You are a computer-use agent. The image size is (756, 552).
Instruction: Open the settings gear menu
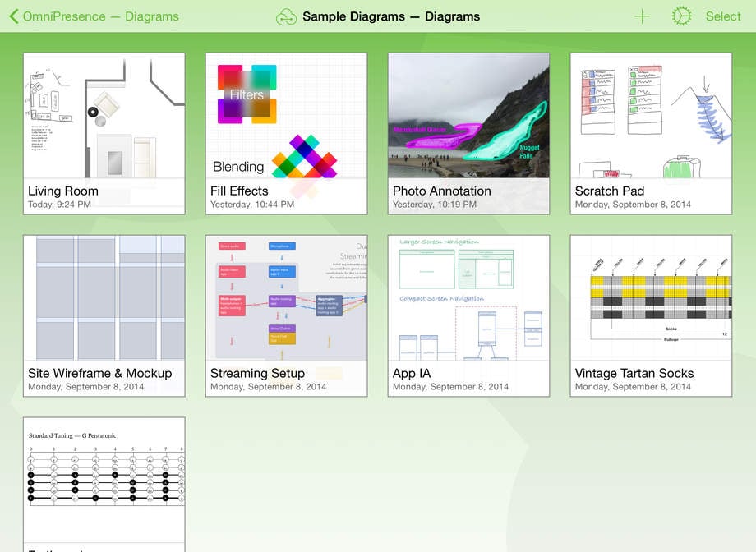(681, 16)
